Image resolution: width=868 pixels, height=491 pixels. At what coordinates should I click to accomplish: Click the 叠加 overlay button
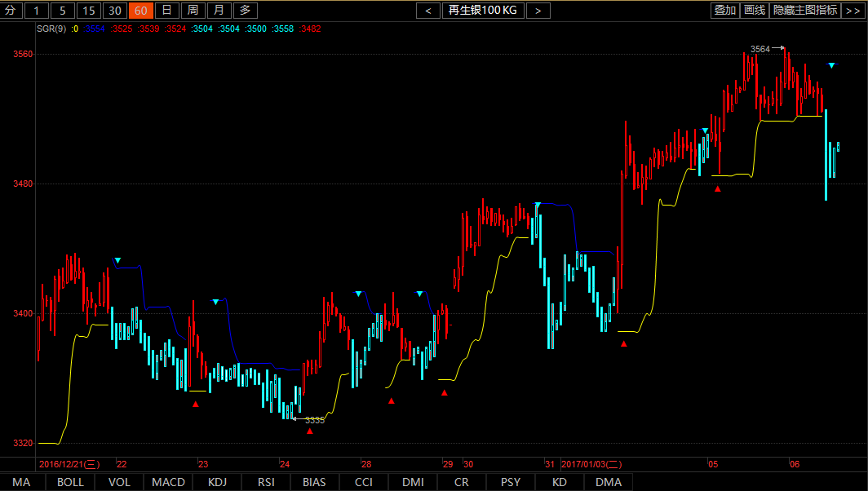pos(725,11)
